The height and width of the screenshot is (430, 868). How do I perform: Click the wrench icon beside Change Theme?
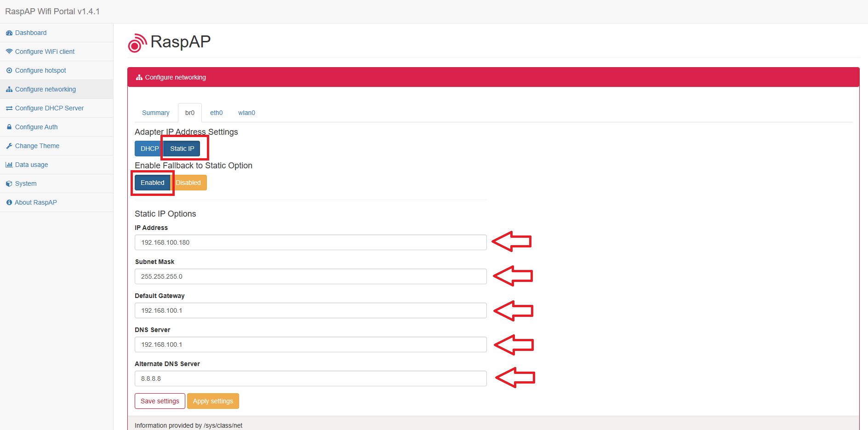coord(9,146)
